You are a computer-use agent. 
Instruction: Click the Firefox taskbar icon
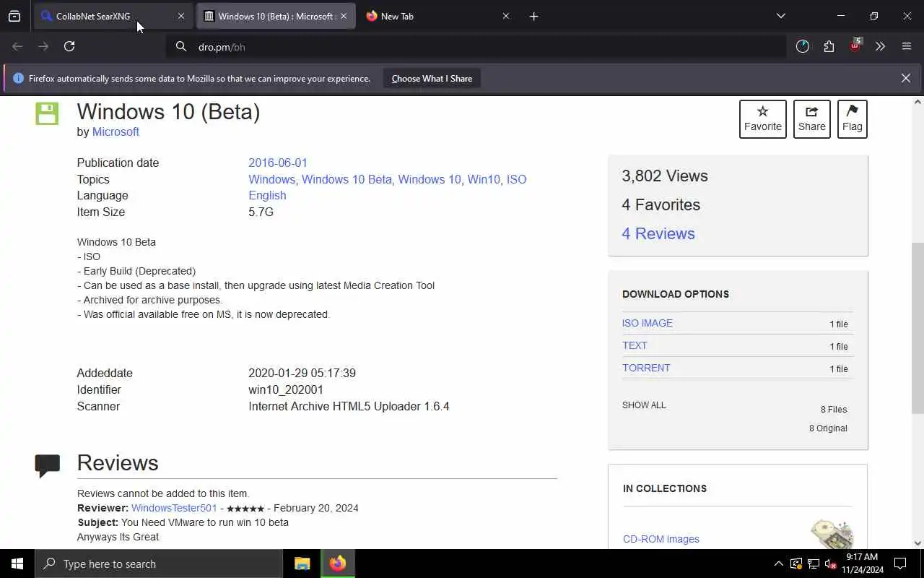click(x=338, y=564)
